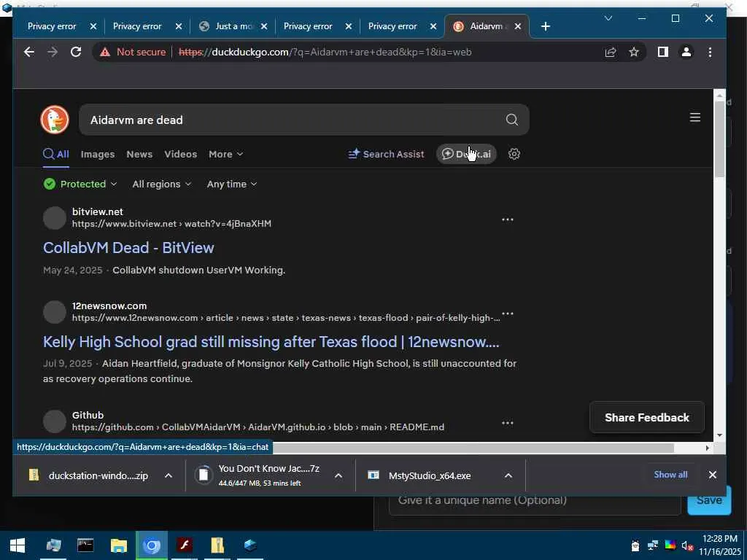The image size is (747, 560).
Task: Click unique name field in background window
Action: tap(535, 502)
